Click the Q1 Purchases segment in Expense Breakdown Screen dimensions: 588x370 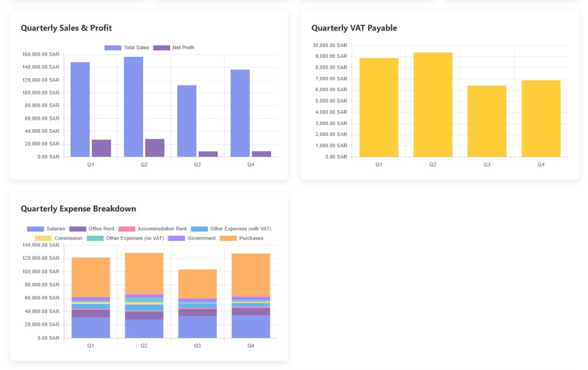point(91,278)
